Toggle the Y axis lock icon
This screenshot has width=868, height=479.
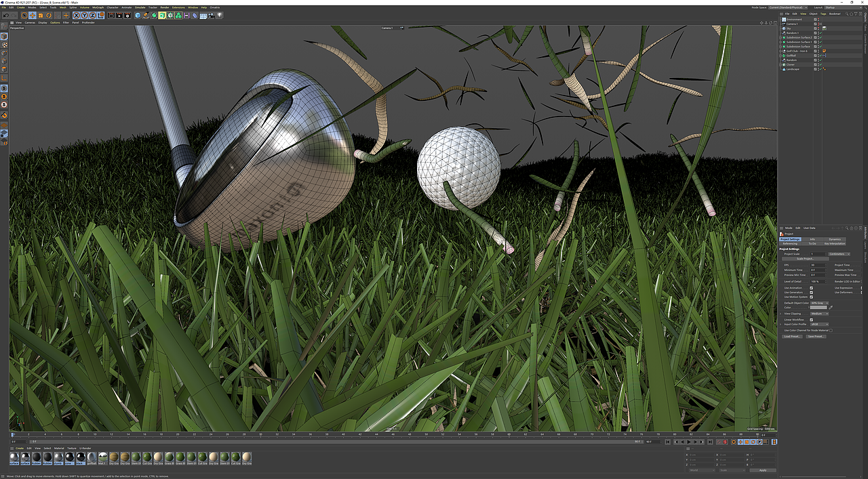(x=85, y=15)
